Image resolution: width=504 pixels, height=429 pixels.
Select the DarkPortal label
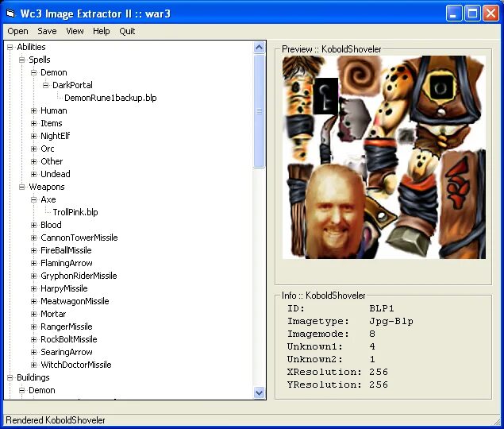[72, 85]
